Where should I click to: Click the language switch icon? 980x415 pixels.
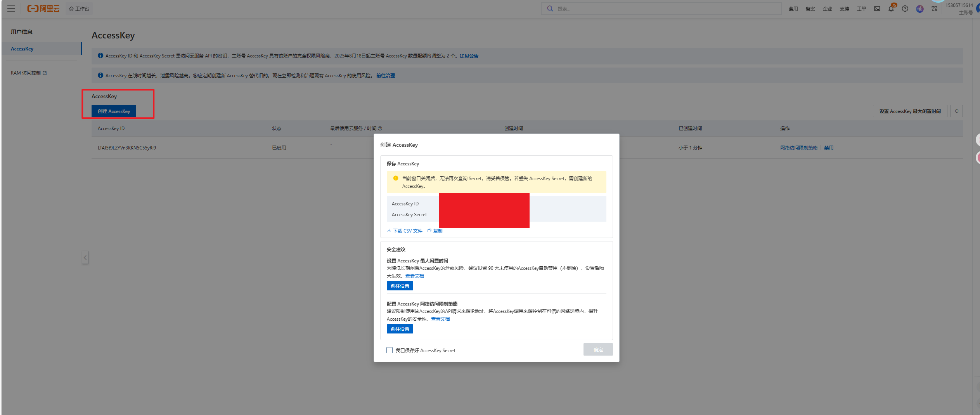[934, 9]
